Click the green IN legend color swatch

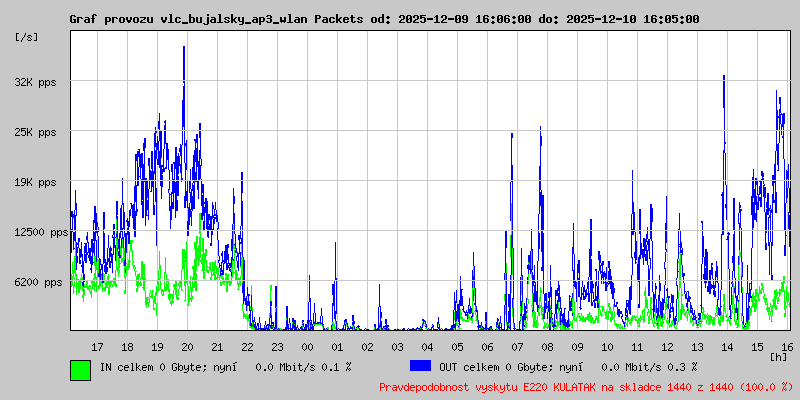[x=81, y=370]
